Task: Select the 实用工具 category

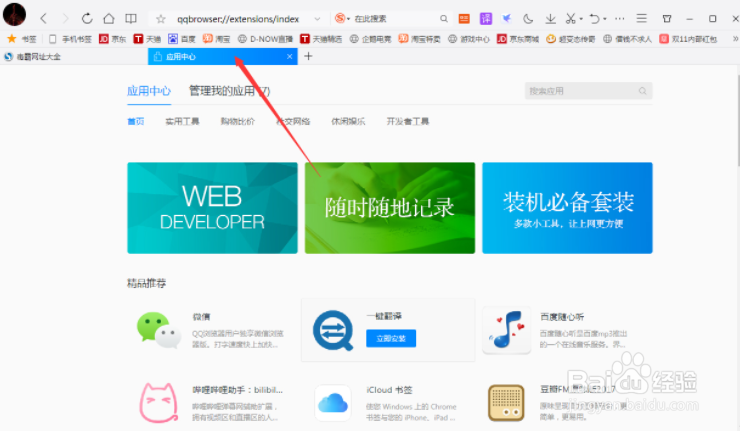Action: pos(182,121)
